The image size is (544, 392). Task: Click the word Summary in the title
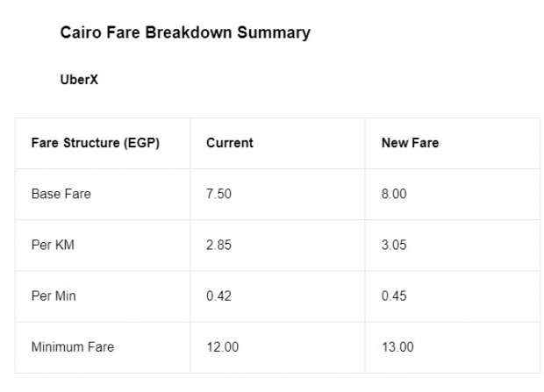coord(274,33)
